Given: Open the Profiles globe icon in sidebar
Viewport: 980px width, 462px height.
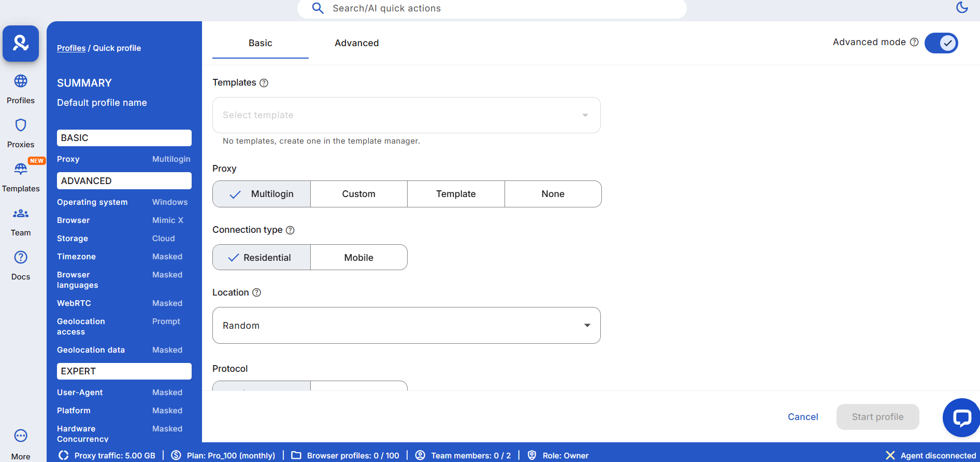Looking at the screenshot, I should pyautogui.click(x=21, y=81).
